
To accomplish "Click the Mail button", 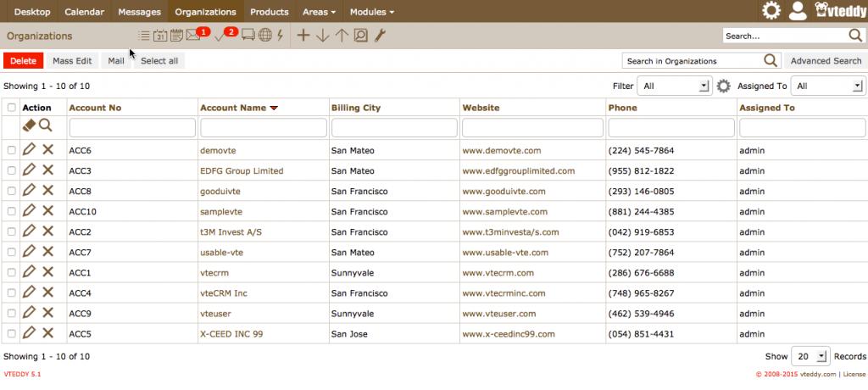I will 116,61.
